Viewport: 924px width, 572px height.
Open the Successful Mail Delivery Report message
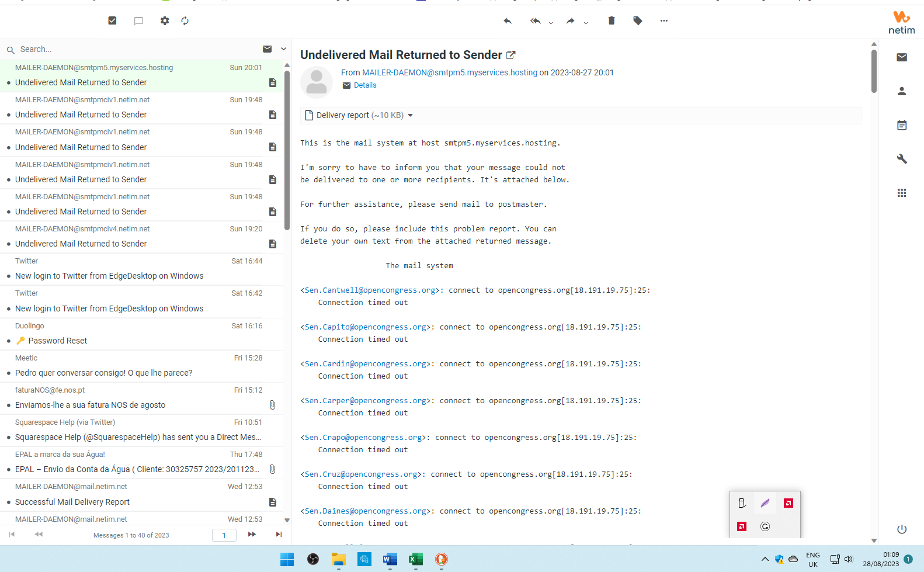click(x=141, y=495)
